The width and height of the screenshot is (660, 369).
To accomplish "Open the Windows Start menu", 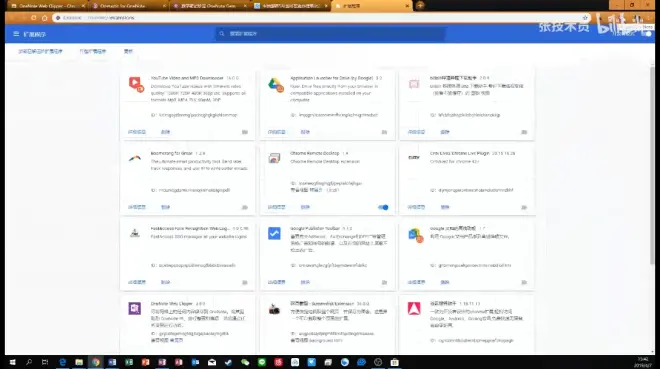I will pos(12,362).
